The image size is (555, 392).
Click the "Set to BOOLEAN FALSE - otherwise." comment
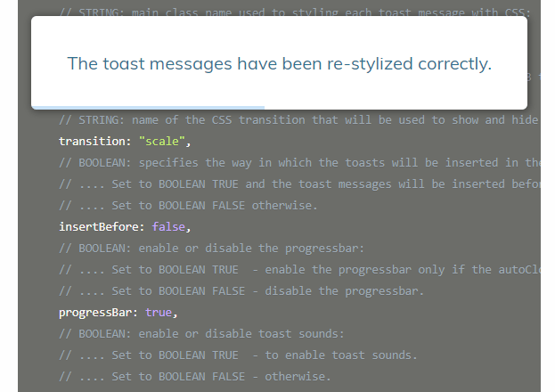click(195, 376)
